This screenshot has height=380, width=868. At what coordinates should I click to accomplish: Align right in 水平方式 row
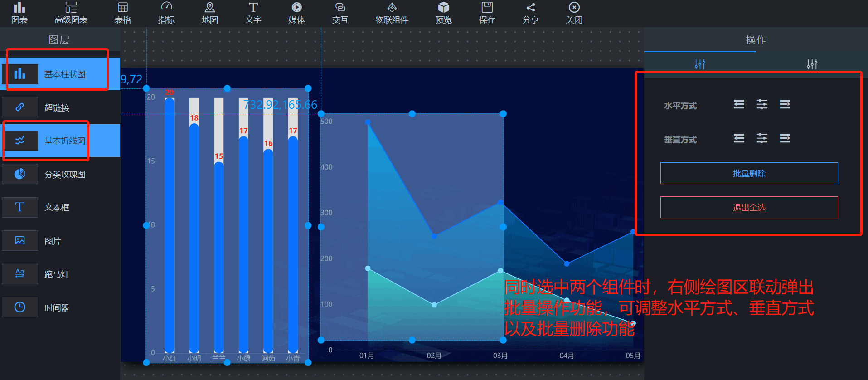pyautogui.click(x=785, y=105)
